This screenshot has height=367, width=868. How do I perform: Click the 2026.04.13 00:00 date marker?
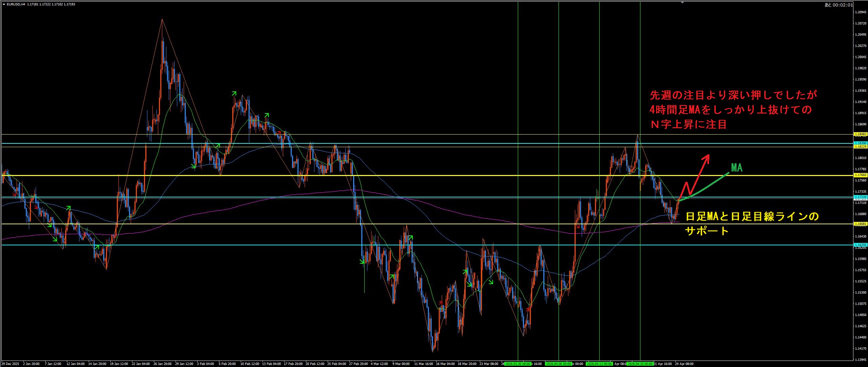599,364
